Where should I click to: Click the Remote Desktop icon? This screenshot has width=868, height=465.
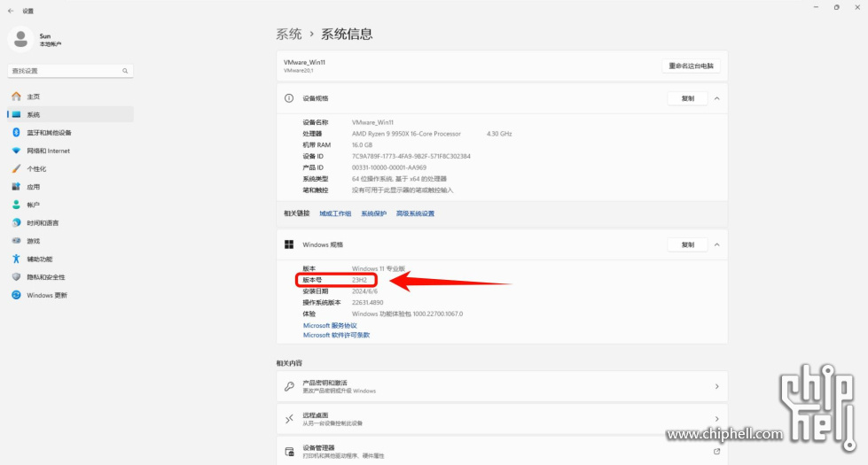[289, 419]
